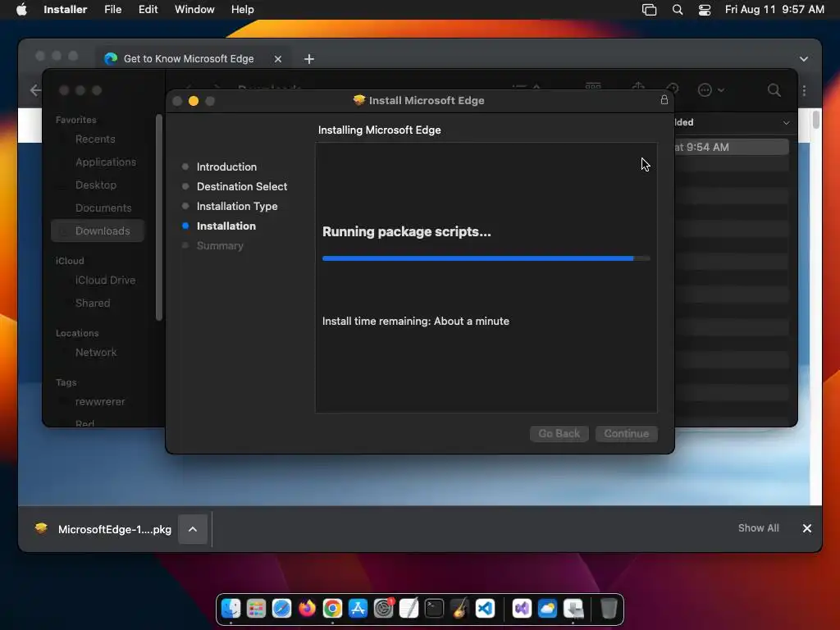Click the Introduction installer step
The height and width of the screenshot is (630, 840).
[226, 167]
